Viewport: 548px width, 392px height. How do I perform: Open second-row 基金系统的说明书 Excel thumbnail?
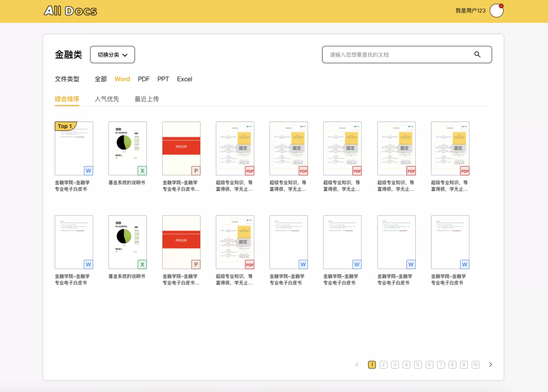[x=128, y=242]
